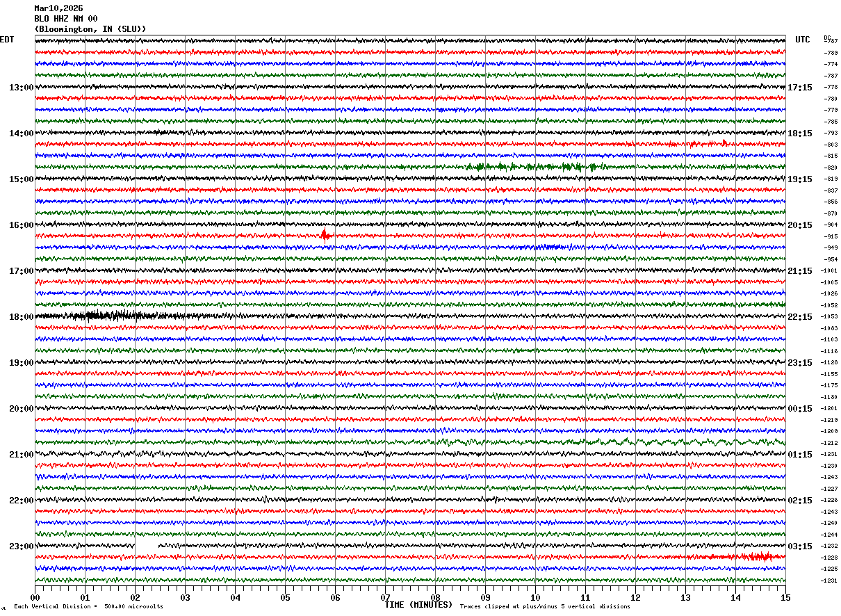The height and width of the screenshot is (616, 841).
Task: Click the '00' minute tick label
Action: pos(35,597)
